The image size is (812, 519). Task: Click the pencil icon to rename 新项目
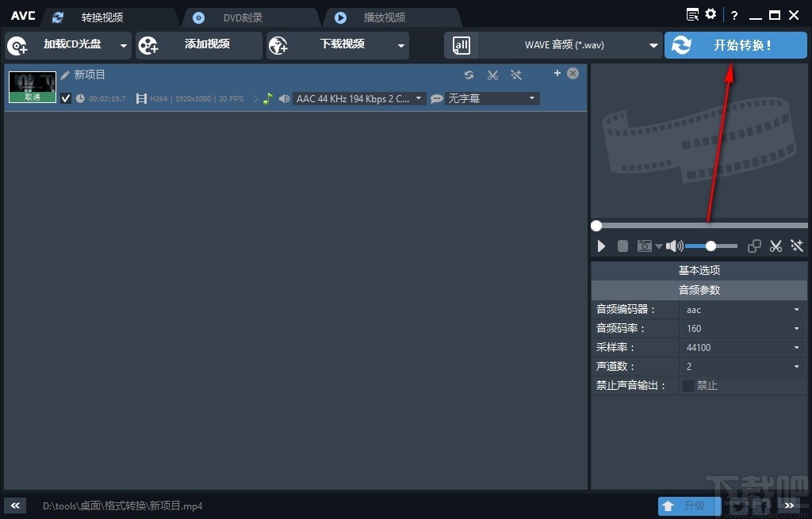pyautogui.click(x=65, y=74)
